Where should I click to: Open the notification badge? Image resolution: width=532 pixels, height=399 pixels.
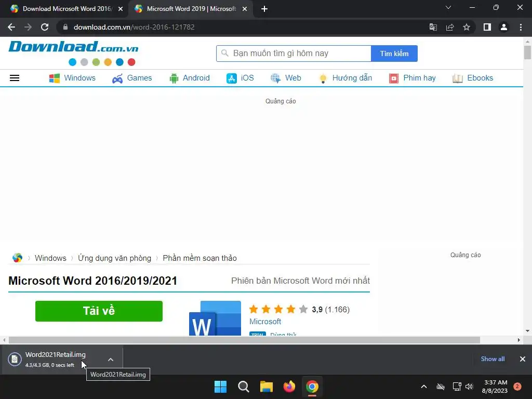pyautogui.click(x=517, y=387)
